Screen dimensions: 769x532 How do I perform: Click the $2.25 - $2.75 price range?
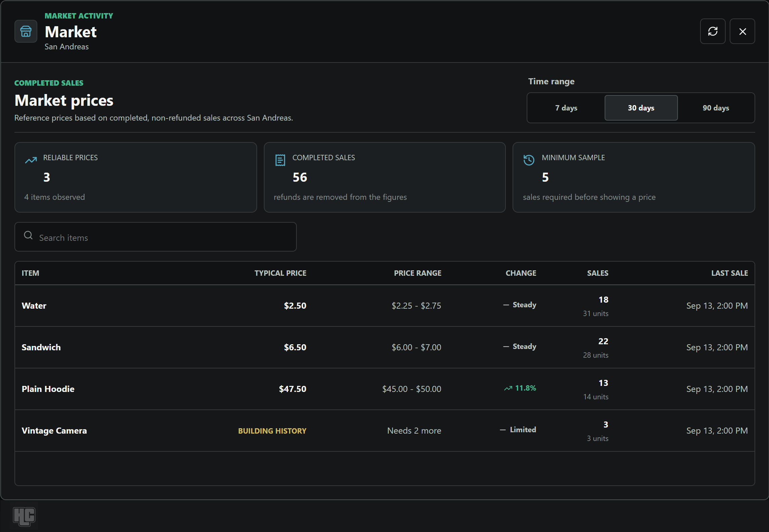[416, 306]
